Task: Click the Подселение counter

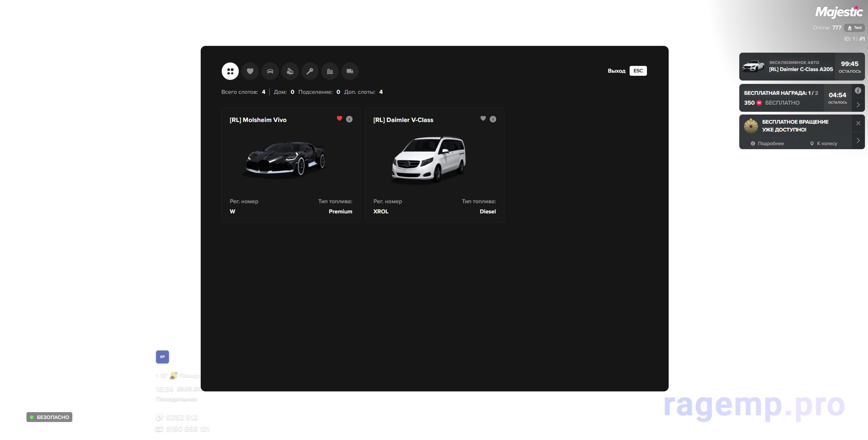Action: (x=319, y=92)
